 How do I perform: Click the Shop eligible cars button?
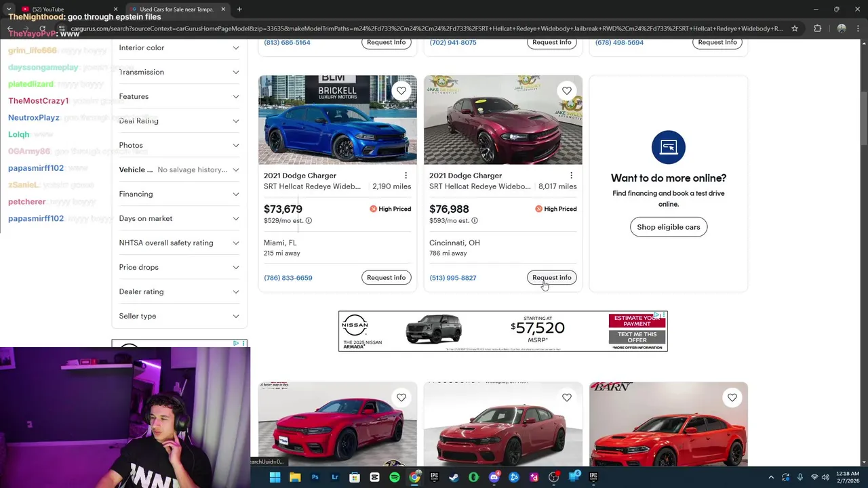[x=669, y=227]
